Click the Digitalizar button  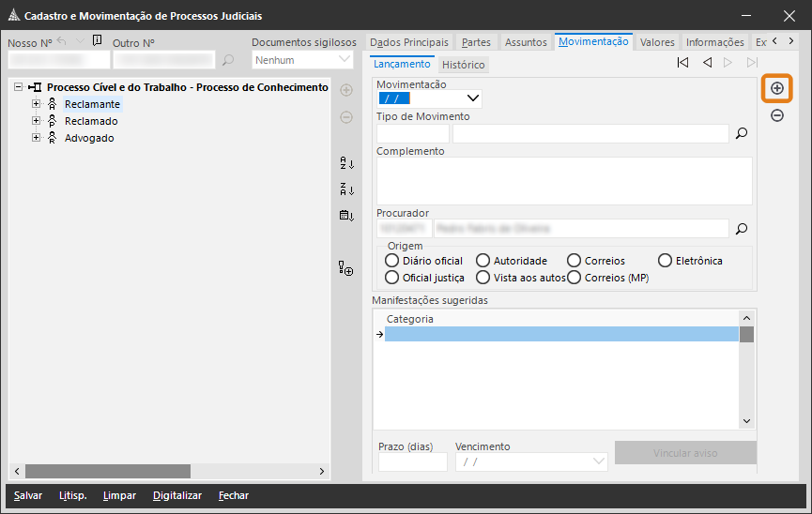(176, 495)
